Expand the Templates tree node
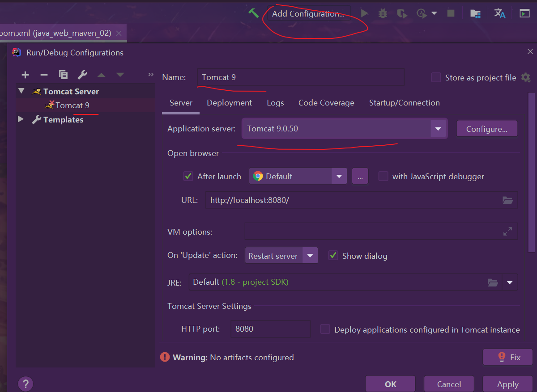The height and width of the screenshot is (392, 537). click(21, 119)
